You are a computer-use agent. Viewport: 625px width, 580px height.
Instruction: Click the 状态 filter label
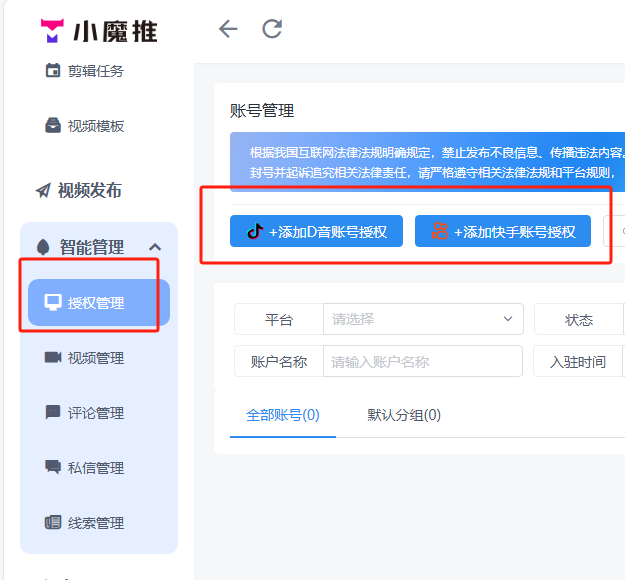[x=579, y=320]
